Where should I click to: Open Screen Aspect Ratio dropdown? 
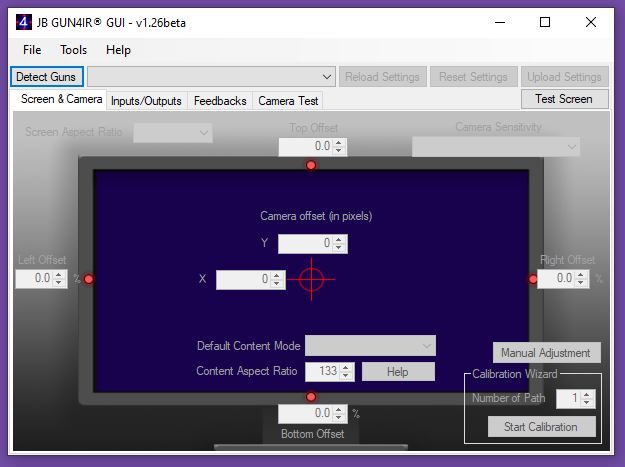point(173,133)
